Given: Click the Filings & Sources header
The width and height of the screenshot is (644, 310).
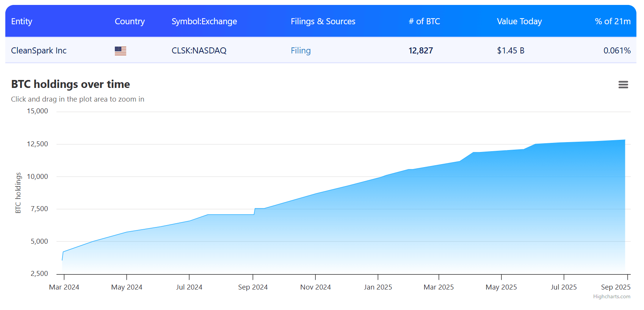Looking at the screenshot, I should tap(323, 22).
